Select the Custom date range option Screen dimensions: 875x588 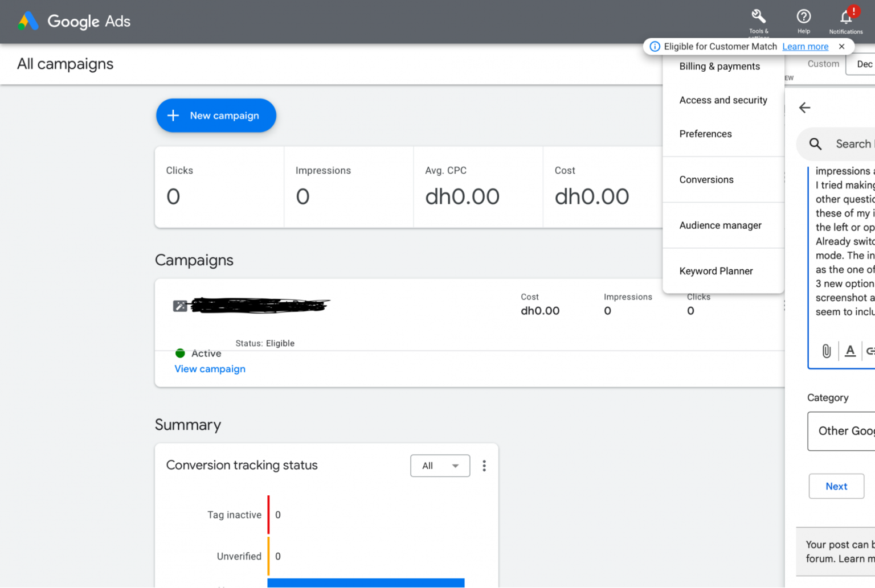[823, 64]
